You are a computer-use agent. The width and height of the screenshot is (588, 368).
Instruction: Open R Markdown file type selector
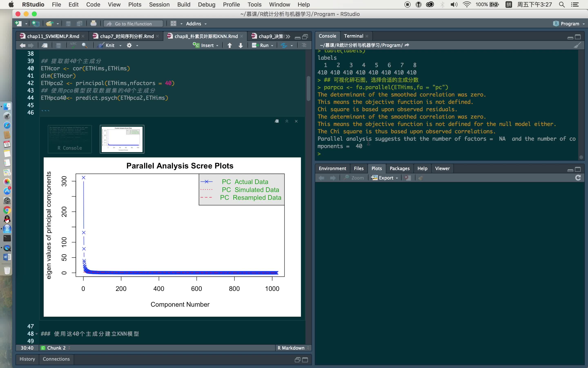[x=293, y=348]
